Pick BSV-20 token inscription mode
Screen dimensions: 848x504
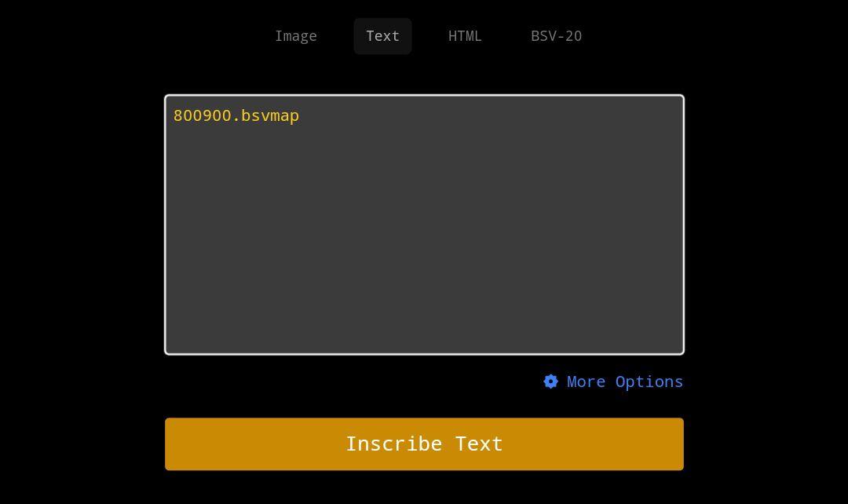556,36
